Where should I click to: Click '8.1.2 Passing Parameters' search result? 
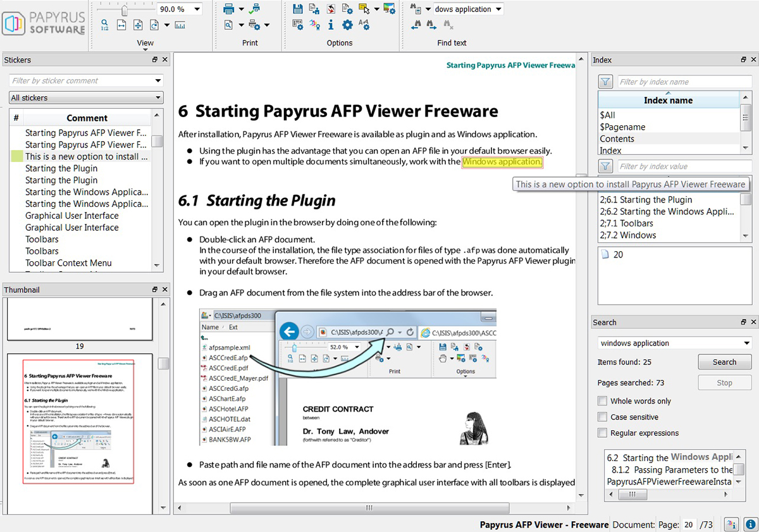(x=672, y=470)
